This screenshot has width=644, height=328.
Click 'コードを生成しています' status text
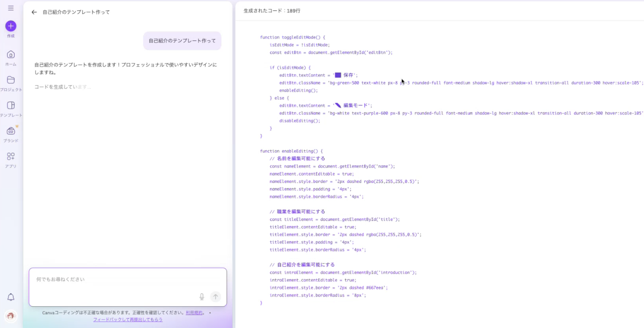(62, 87)
